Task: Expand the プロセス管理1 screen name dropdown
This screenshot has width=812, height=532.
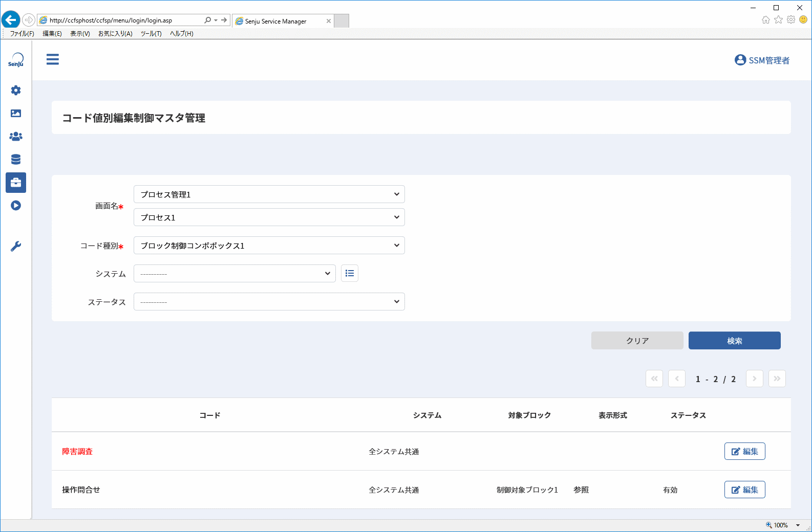Action: (269, 194)
